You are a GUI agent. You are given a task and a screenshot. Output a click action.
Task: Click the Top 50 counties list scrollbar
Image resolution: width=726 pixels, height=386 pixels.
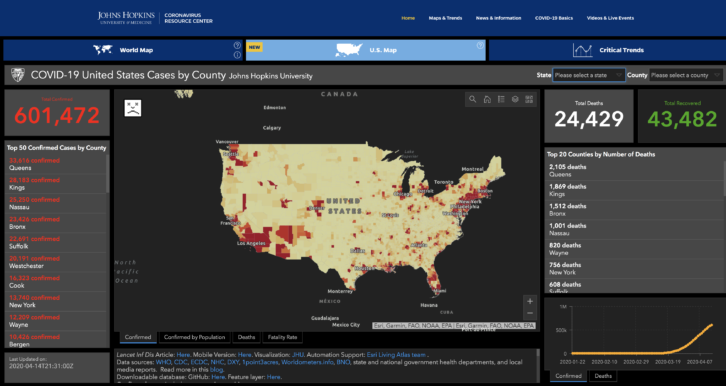point(107,173)
